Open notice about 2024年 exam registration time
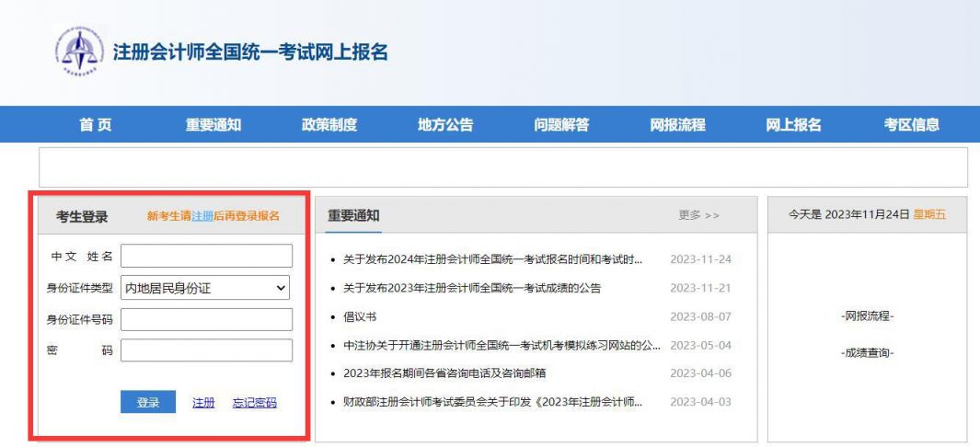 point(492,259)
